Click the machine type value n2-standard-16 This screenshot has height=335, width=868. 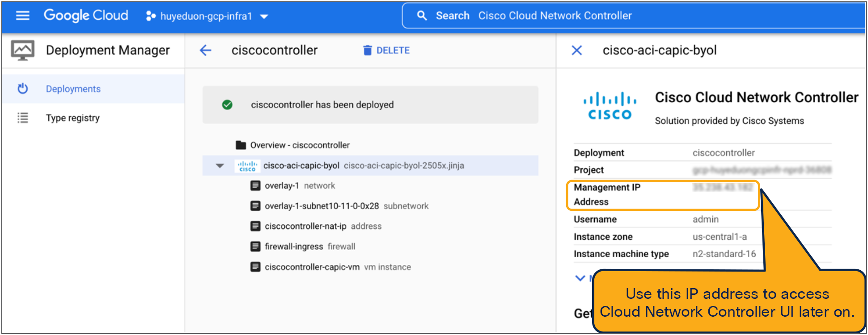click(x=724, y=254)
